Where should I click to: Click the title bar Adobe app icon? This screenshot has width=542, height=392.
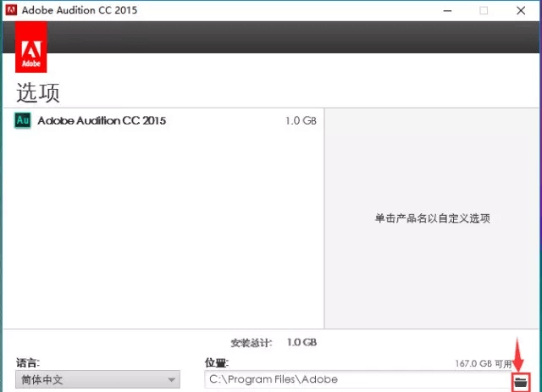pyautogui.click(x=11, y=10)
